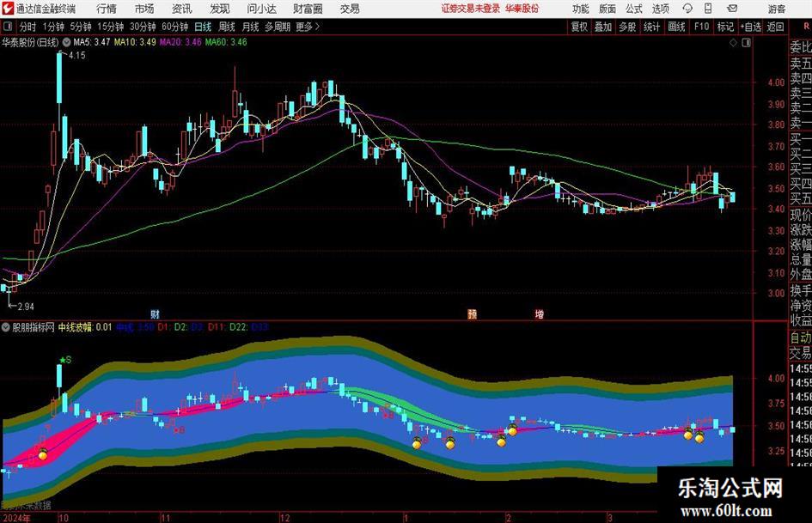Open the 市场 menu
This screenshot has width=812, height=523.
pos(144,9)
